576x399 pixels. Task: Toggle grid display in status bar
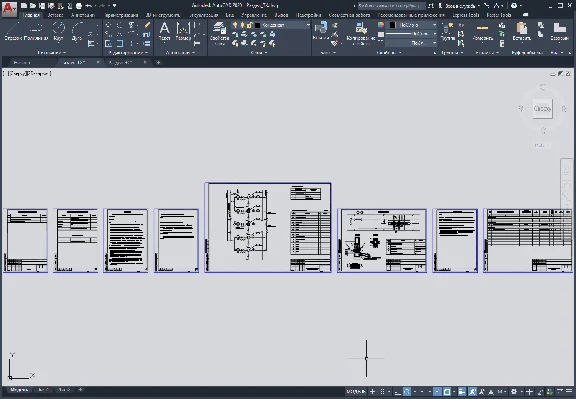(372, 392)
